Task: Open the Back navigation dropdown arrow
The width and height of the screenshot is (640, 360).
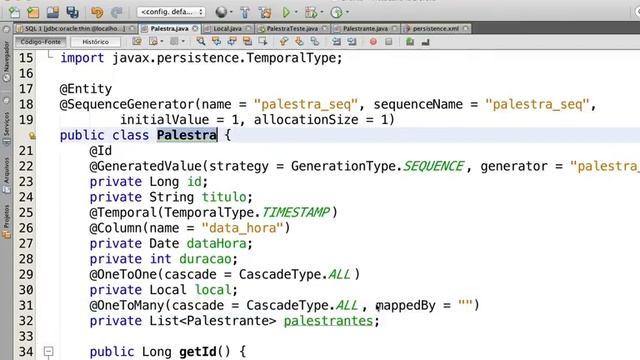Action: pyautogui.click(x=162, y=42)
